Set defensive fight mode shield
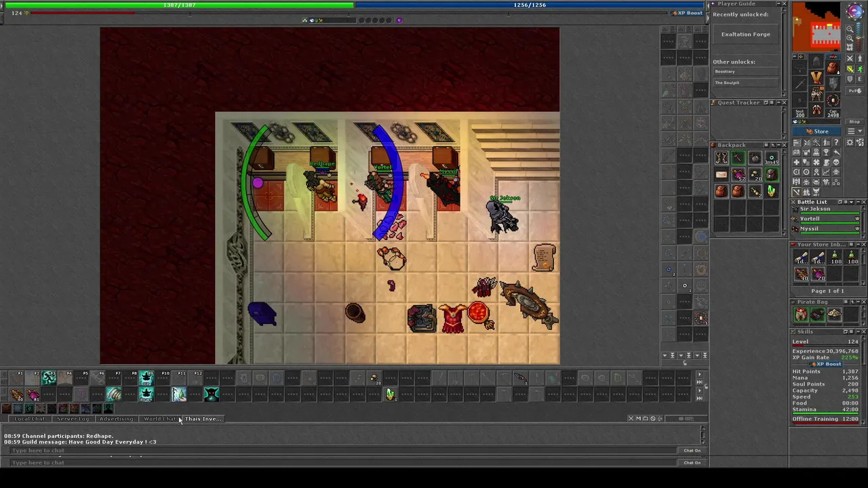 click(x=850, y=79)
